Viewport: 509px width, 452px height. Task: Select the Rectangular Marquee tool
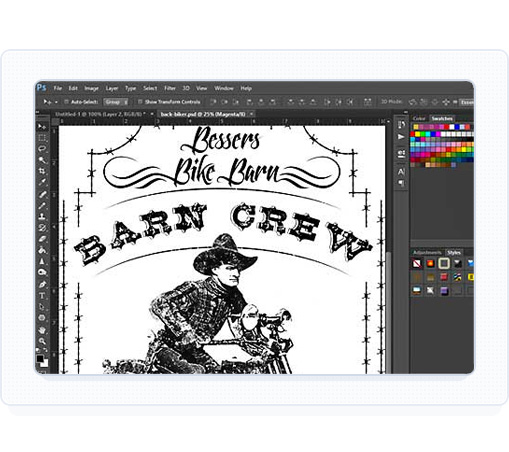[x=42, y=138]
